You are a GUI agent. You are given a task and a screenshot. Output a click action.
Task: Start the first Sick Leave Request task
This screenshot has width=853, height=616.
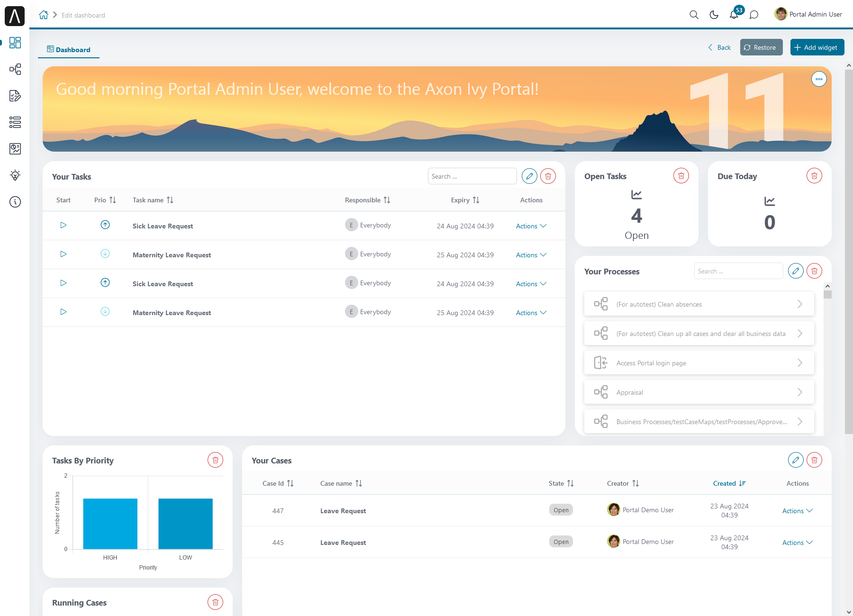click(x=64, y=225)
